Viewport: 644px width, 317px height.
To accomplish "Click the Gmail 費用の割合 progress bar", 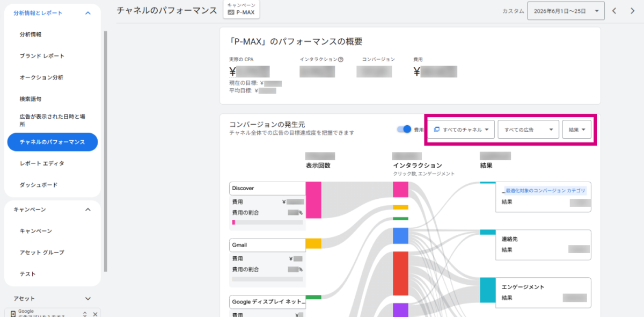I will coord(267,278).
